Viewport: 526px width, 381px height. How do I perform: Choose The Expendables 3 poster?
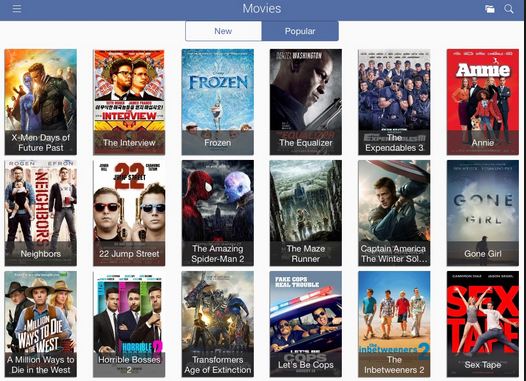tap(394, 102)
